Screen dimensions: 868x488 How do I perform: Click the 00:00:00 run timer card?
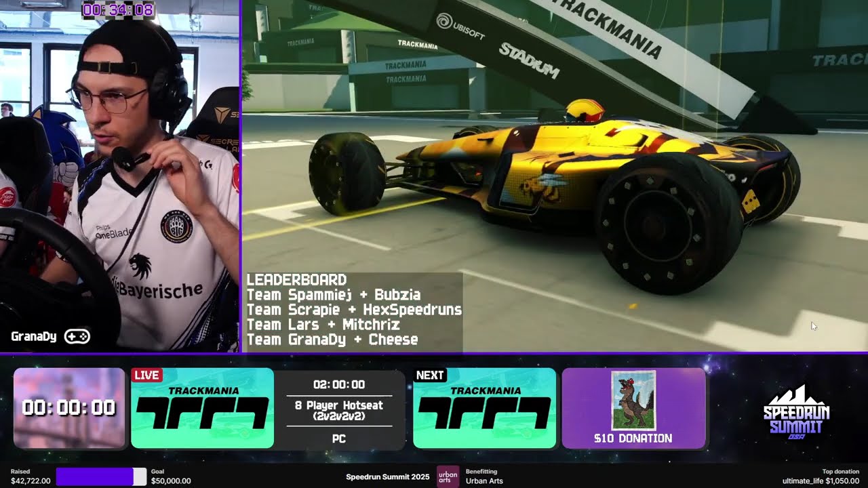click(x=69, y=408)
